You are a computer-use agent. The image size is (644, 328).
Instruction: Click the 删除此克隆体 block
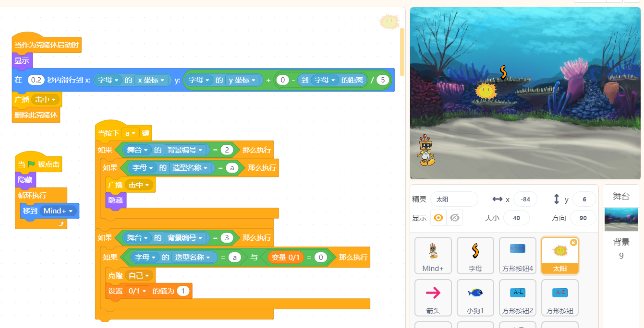pyautogui.click(x=36, y=115)
